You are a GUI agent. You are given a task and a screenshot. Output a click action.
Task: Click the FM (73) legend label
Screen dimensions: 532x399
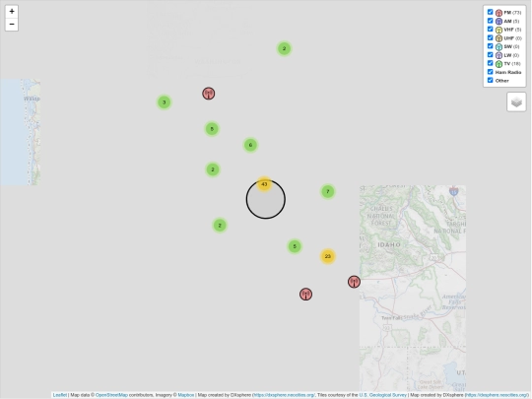click(512, 13)
